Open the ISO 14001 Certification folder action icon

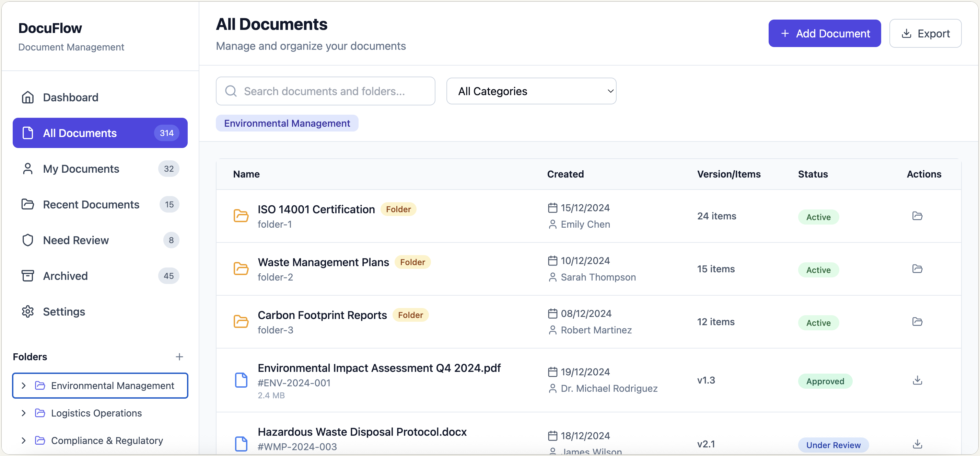pyautogui.click(x=917, y=216)
